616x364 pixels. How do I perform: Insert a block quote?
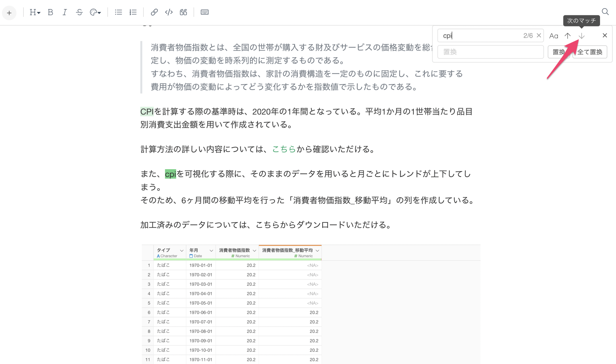coord(183,12)
